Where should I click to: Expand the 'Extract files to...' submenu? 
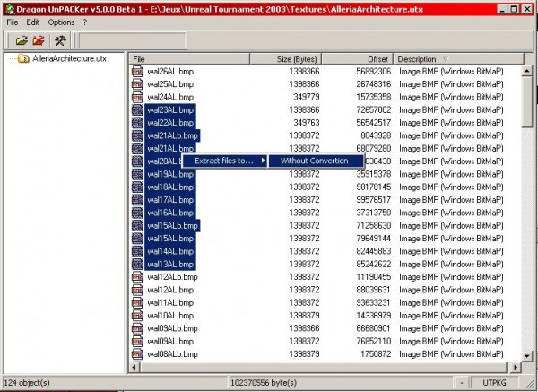coord(224,161)
